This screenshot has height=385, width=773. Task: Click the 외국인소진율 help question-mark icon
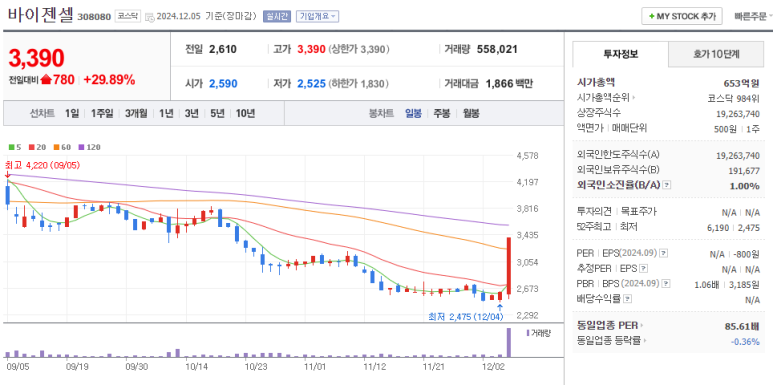[667, 185]
